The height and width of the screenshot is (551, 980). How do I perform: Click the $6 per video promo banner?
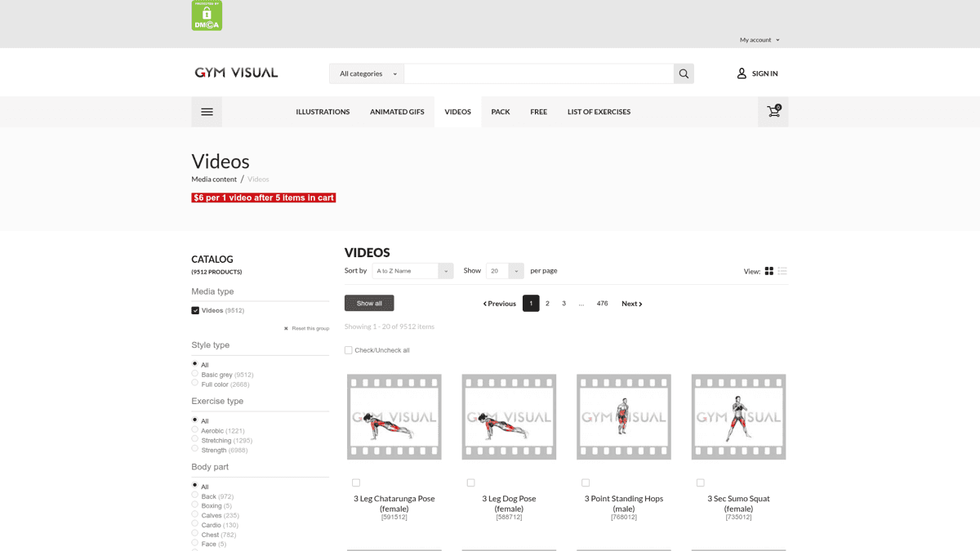tap(264, 198)
